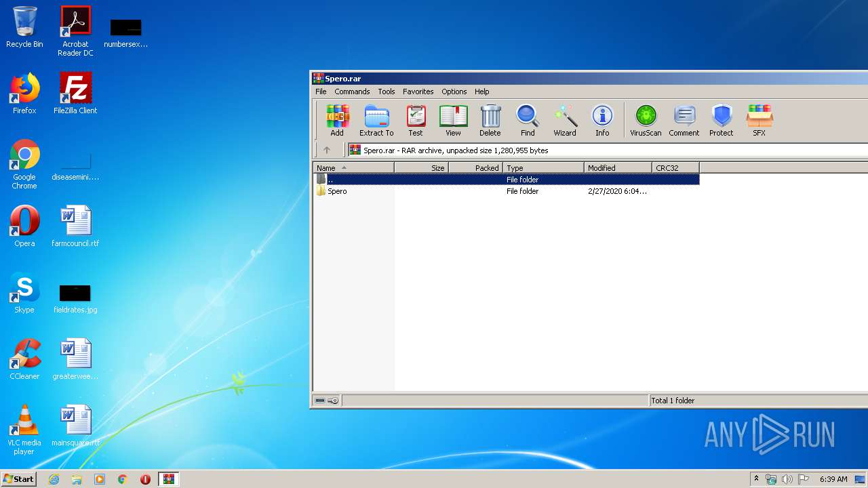
Task: Click the Start button
Action: pos(18,479)
